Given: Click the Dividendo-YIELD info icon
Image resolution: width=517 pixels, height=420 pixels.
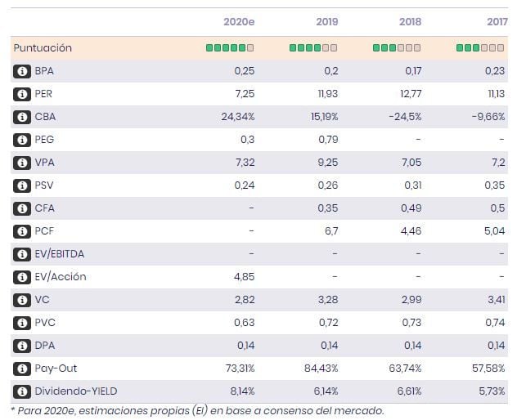Looking at the screenshot, I should tap(21, 391).
